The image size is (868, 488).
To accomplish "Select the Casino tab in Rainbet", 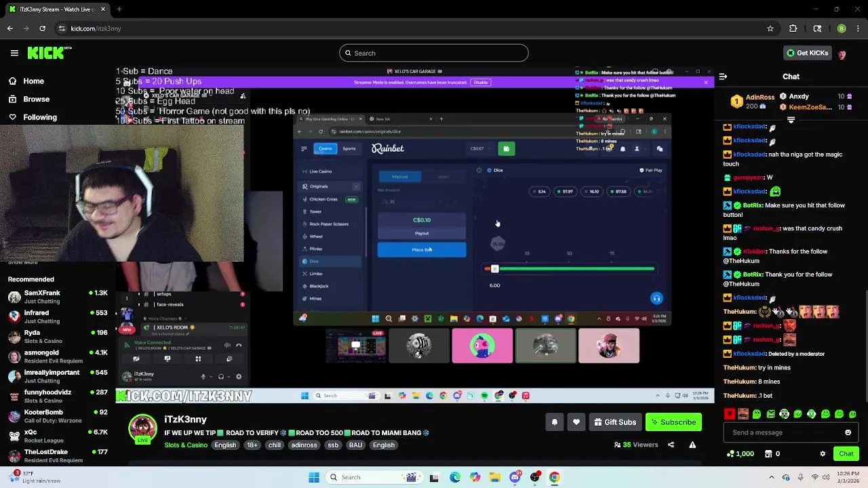I will click(x=325, y=148).
